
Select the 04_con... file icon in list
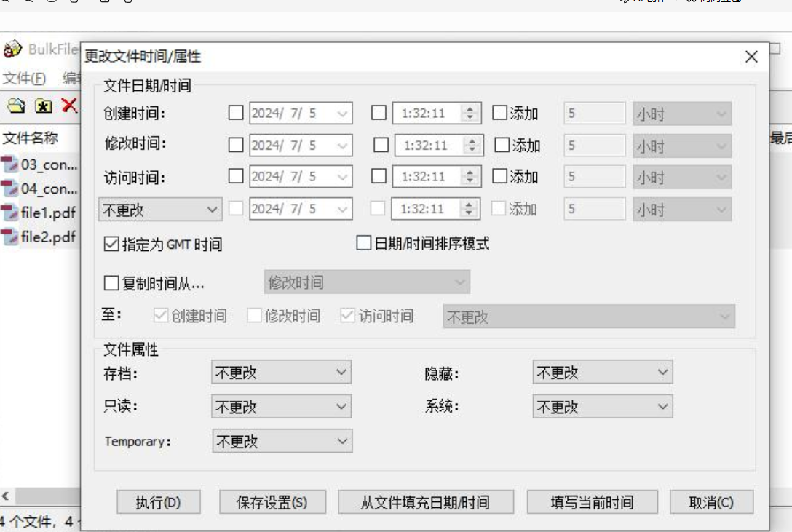[x=9, y=188]
